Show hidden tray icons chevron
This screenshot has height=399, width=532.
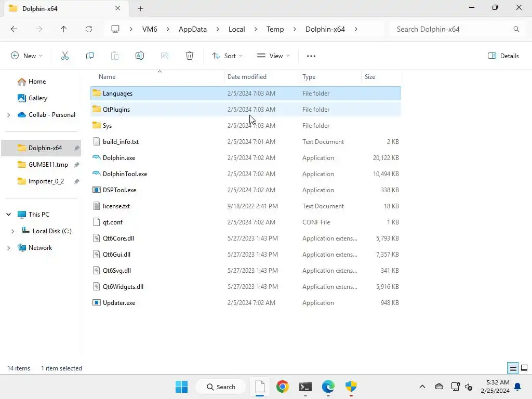422,387
